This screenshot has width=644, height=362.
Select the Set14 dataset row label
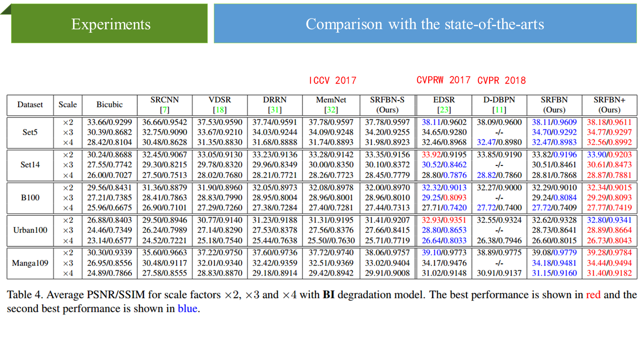pos(30,164)
